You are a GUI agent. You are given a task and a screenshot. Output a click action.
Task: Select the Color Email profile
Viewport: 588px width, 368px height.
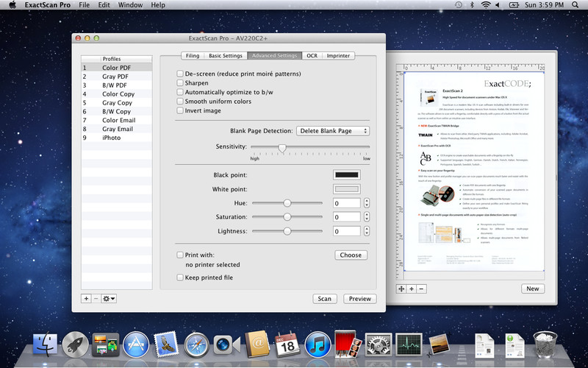[x=118, y=120]
